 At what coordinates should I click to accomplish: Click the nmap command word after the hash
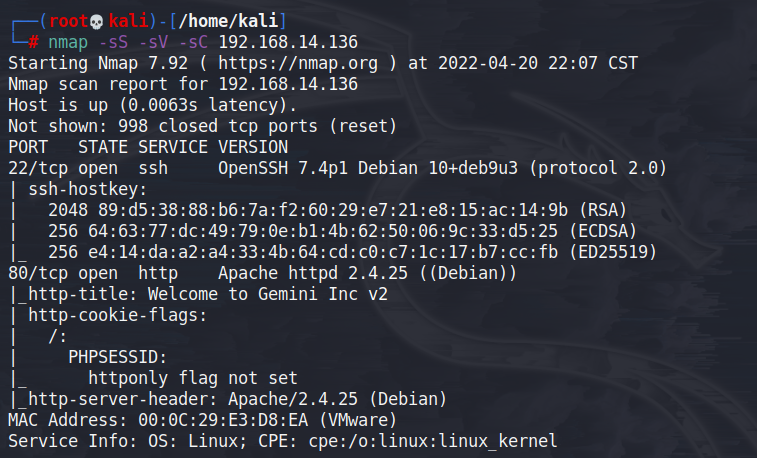coord(68,41)
